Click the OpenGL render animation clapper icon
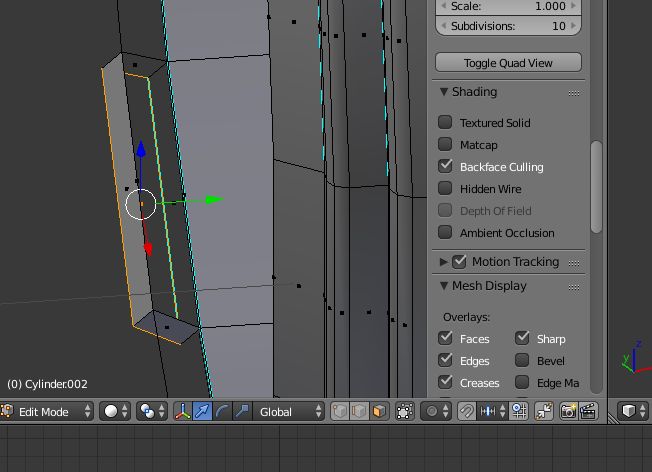 588,412
